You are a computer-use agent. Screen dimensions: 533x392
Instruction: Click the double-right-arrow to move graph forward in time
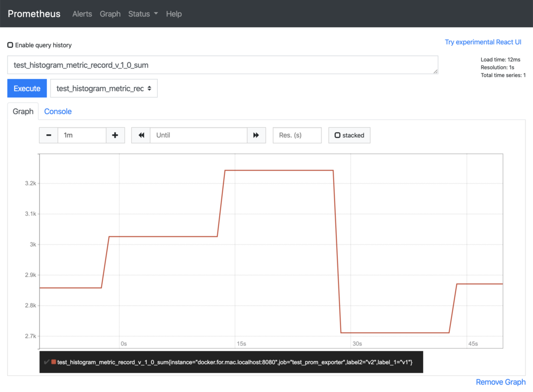click(x=256, y=135)
